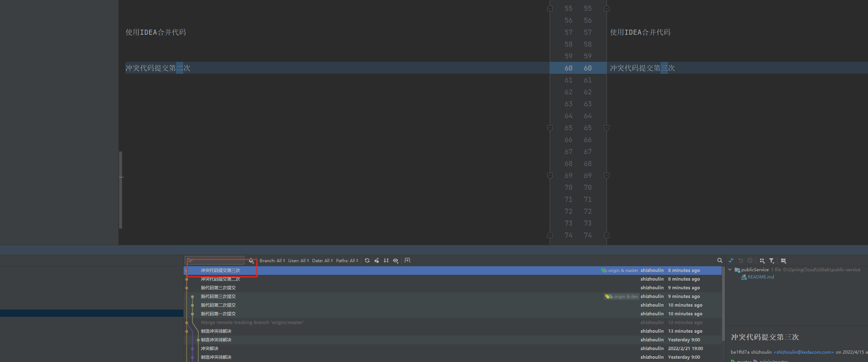Open the User: All filter
The height and width of the screenshot is (362, 868).
[x=298, y=260]
